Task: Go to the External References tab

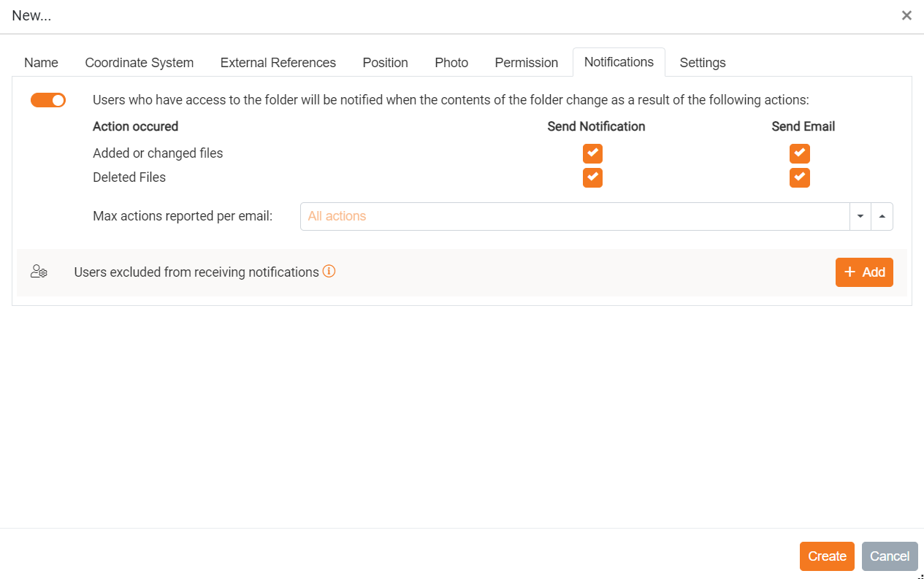Action: point(278,63)
